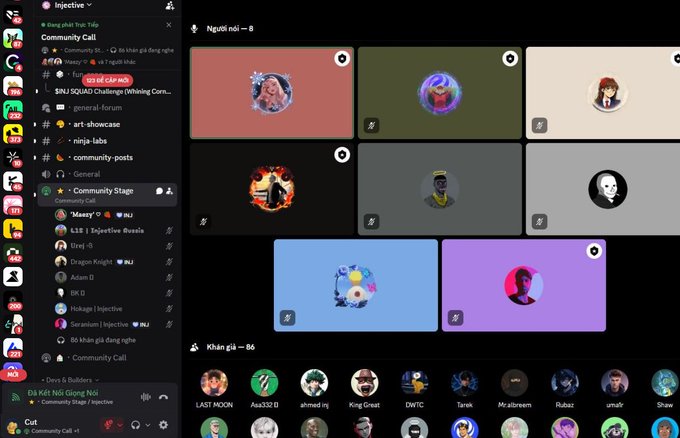Open the server with the 196 badge
Screen dimensions: 680x438
[x=13, y=86]
